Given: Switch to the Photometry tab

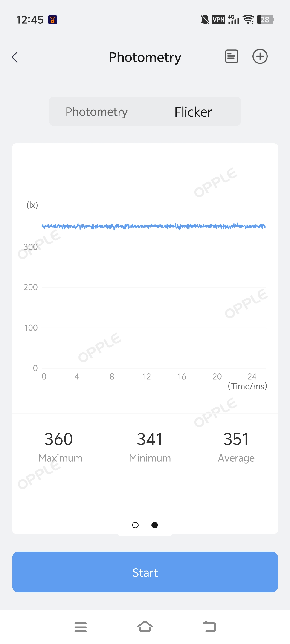Looking at the screenshot, I should click(x=97, y=112).
